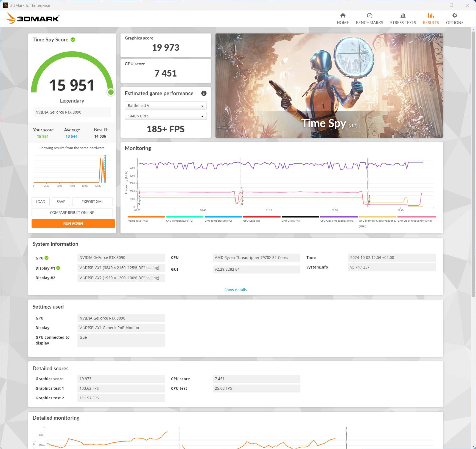
Task: Click the info icon next to Best
Action: [106, 130]
